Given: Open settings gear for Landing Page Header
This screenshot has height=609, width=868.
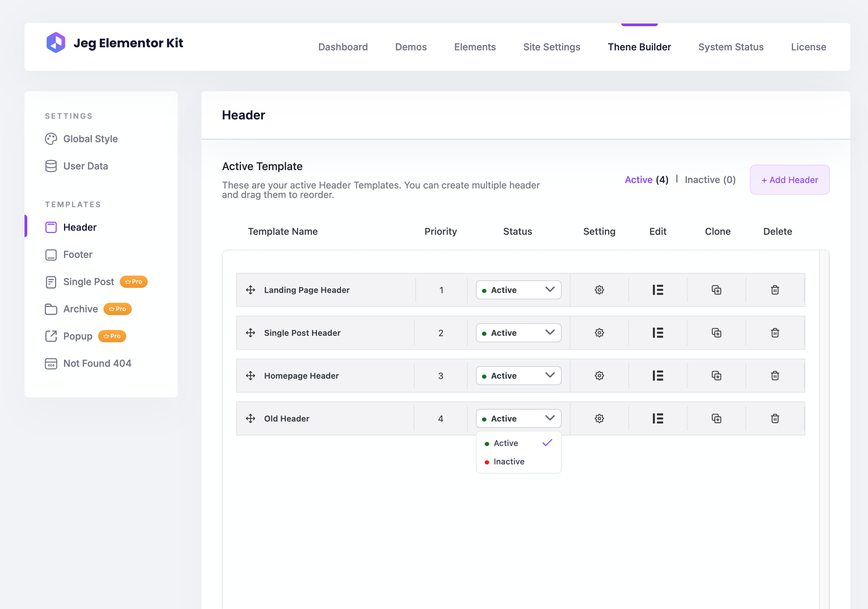Looking at the screenshot, I should tap(599, 290).
